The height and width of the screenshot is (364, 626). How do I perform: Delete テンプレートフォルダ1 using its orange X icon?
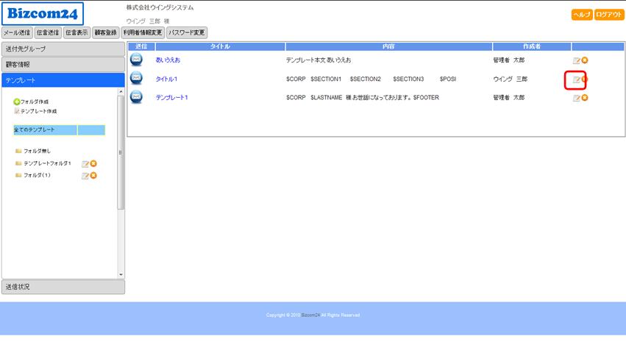point(93,163)
